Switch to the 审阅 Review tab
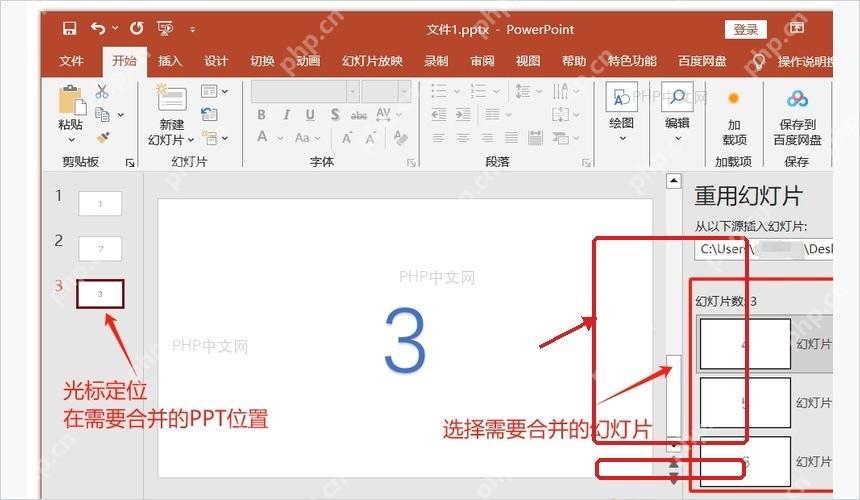 [x=482, y=61]
